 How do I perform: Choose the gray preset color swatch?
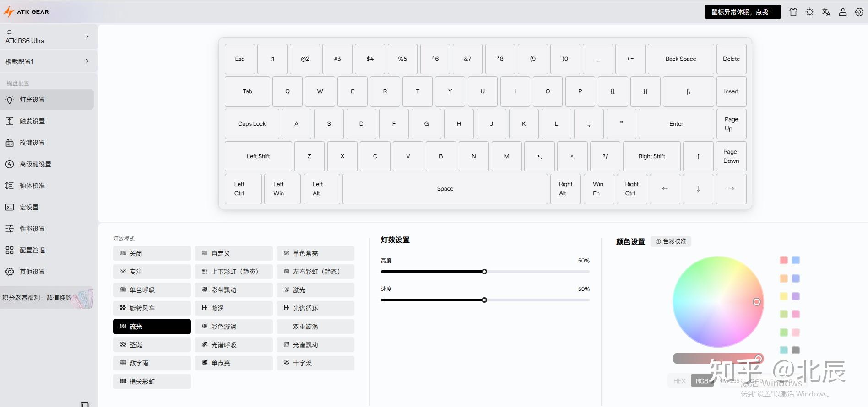tap(796, 350)
